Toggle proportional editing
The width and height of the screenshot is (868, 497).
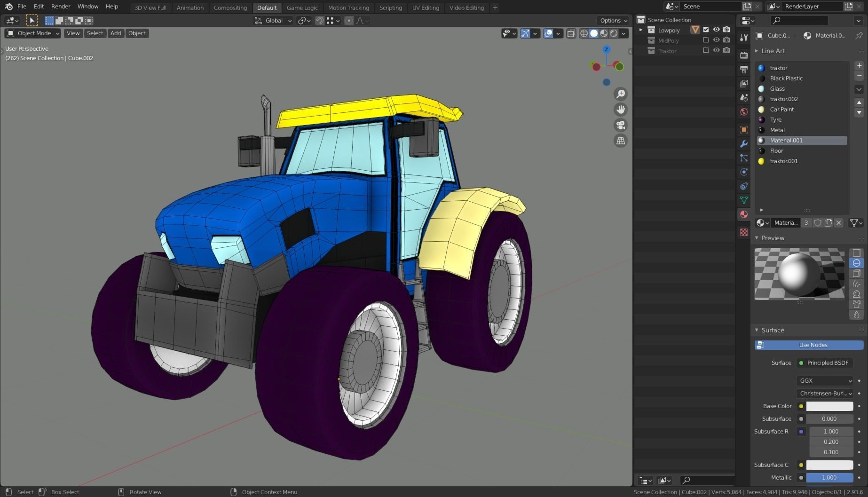348,21
